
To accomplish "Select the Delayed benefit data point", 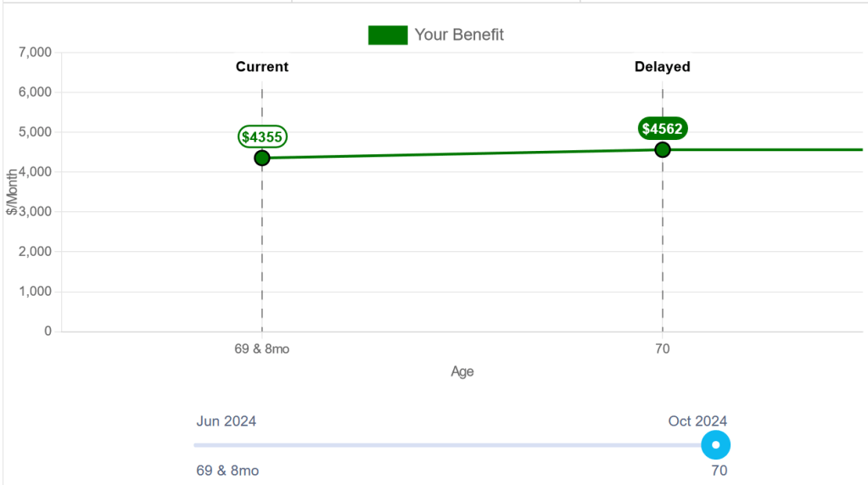I will click(663, 150).
